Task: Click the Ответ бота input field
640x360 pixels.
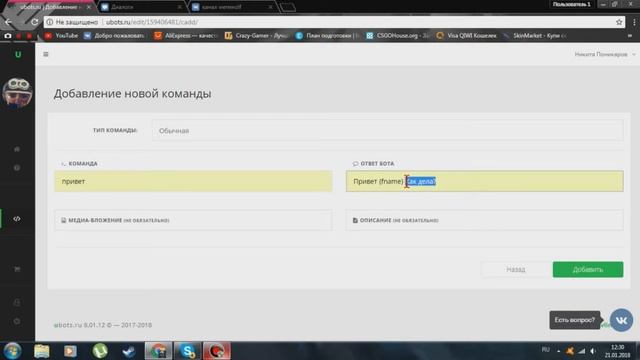Action: tap(484, 181)
